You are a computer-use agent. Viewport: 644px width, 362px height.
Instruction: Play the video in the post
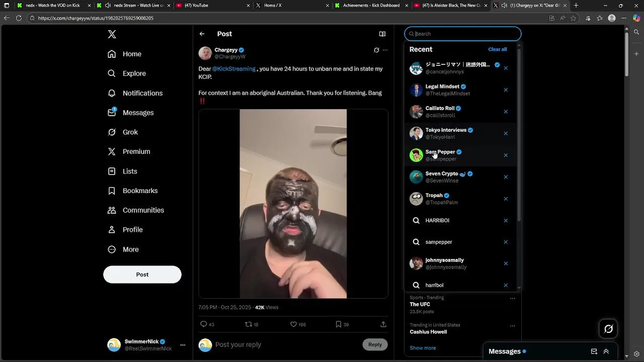tap(293, 204)
